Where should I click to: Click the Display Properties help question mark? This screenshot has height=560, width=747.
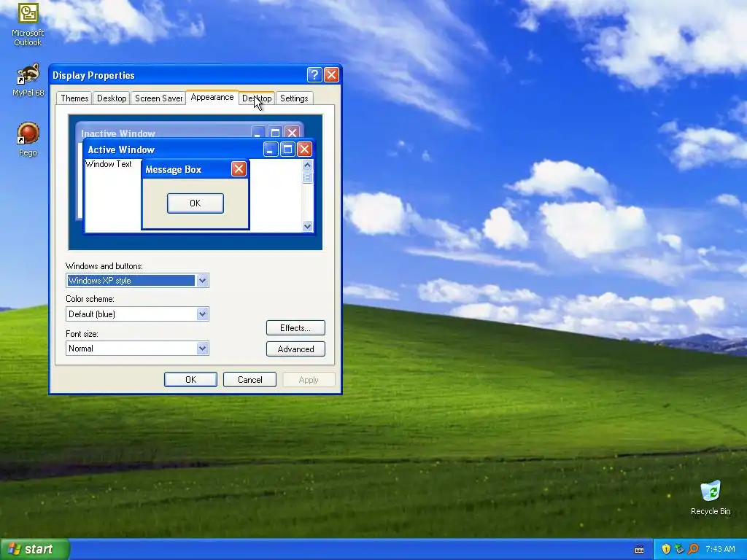pos(314,75)
